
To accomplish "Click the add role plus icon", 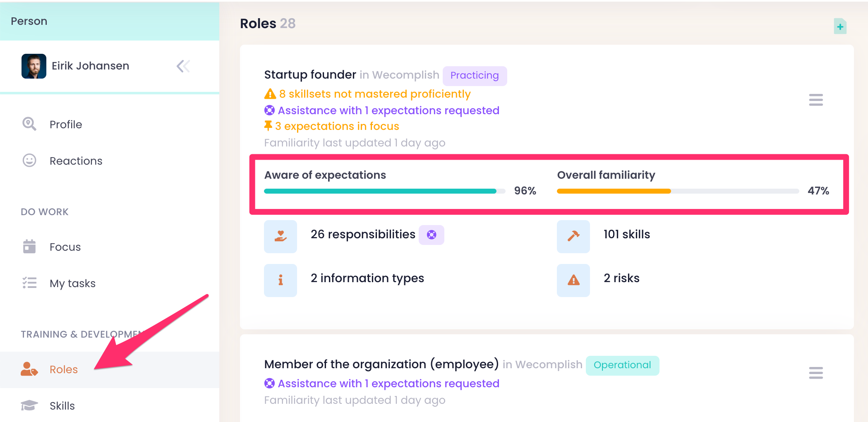I will point(840,27).
